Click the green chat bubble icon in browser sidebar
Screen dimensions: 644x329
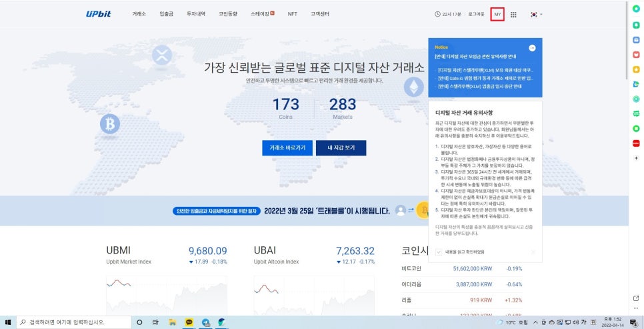pyautogui.click(x=636, y=113)
